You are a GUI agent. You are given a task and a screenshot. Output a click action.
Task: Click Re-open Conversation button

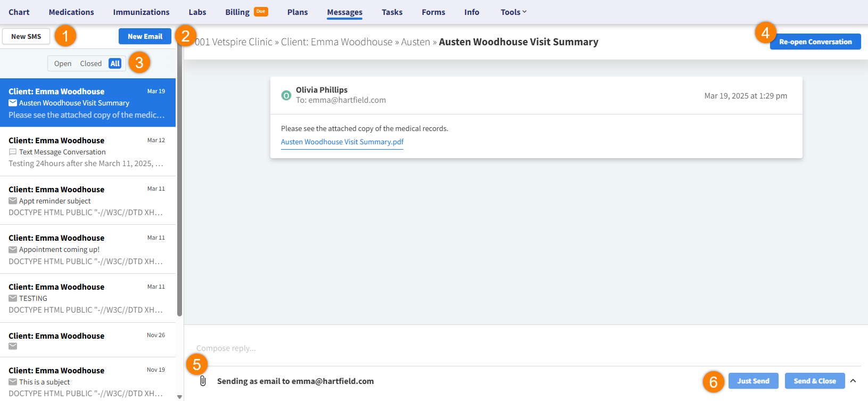click(815, 42)
